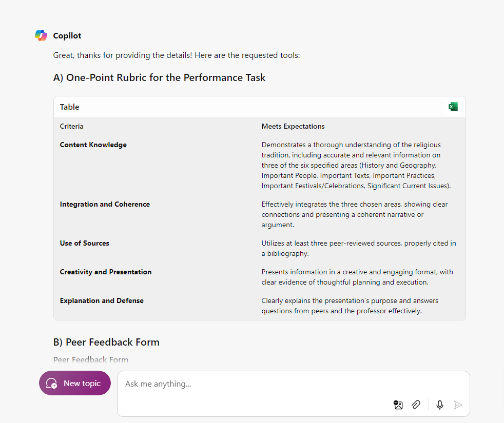Select the 'Use of Sources' row label
The height and width of the screenshot is (423, 504).
[x=85, y=243]
